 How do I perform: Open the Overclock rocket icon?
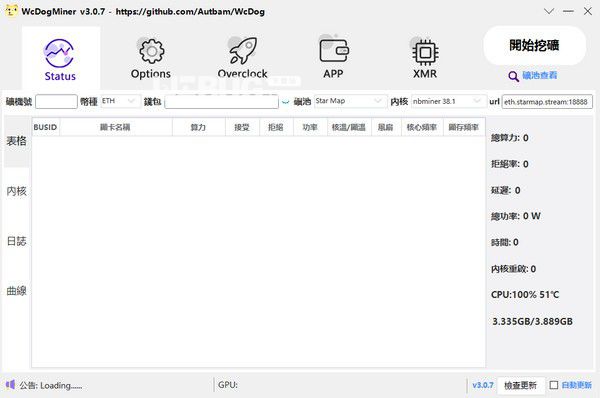click(x=243, y=51)
